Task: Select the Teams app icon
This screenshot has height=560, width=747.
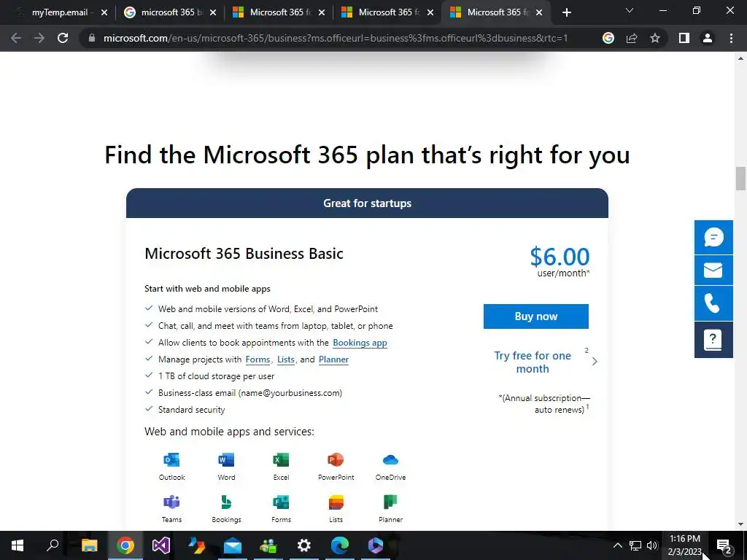Action: 171,502
